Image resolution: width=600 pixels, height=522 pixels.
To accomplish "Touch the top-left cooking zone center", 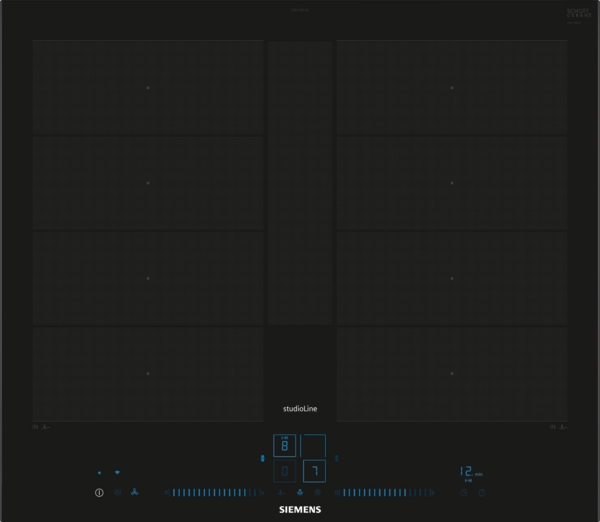I will pos(148,88).
